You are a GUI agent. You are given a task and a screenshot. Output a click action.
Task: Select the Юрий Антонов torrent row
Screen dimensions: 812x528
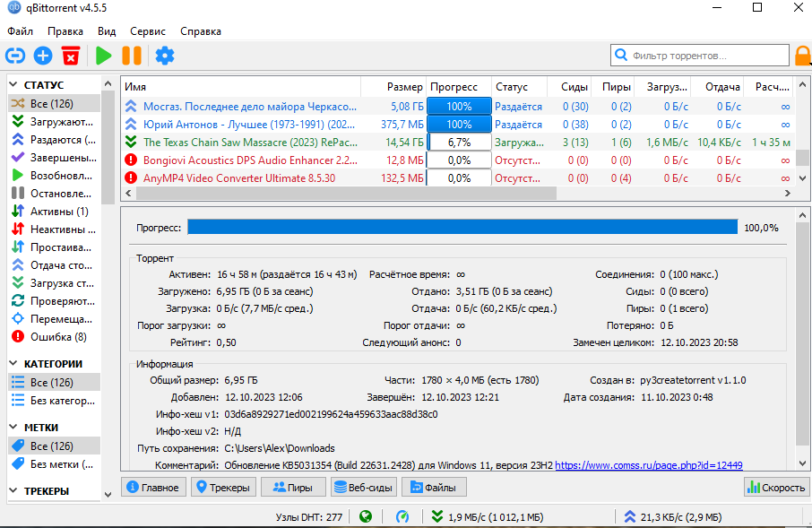[x=458, y=125]
